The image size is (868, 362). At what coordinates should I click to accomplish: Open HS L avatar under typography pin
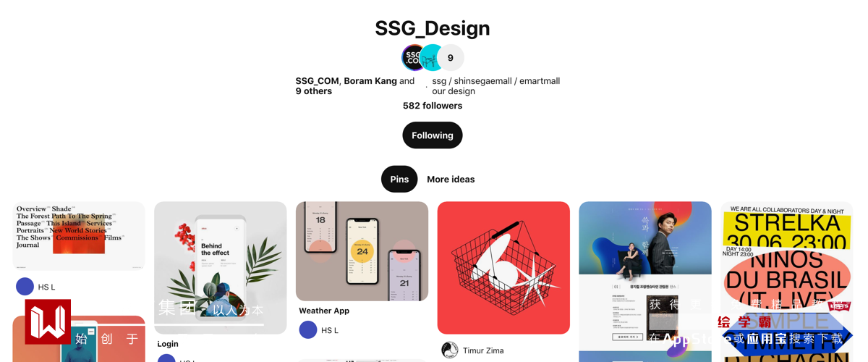[25, 287]
